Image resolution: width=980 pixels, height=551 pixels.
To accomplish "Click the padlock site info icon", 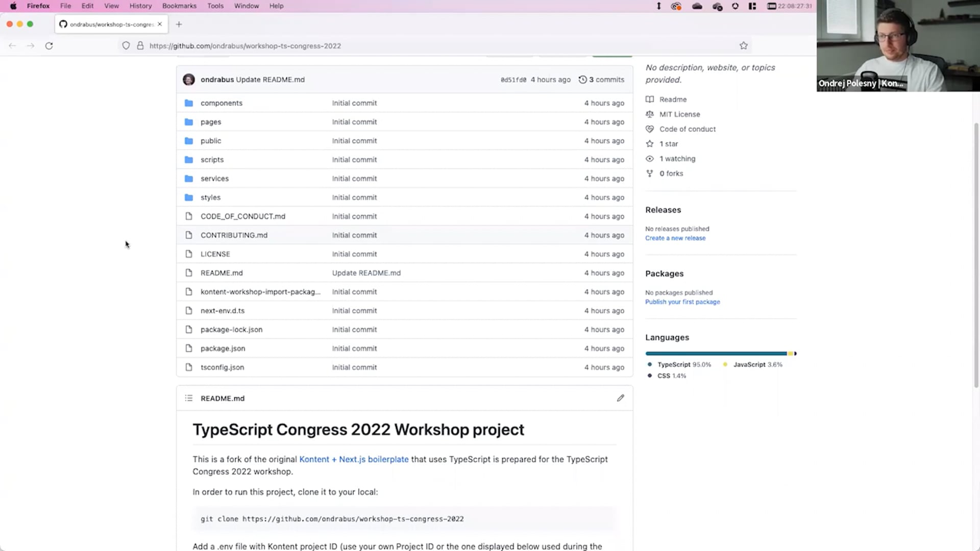I will [x=140, y=46].
